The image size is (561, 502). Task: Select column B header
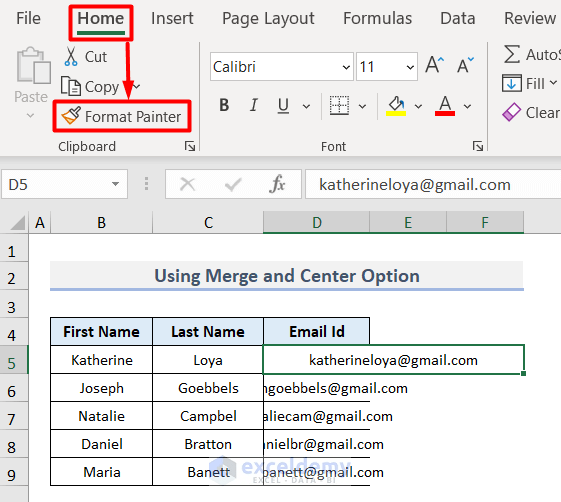[102, 222]
